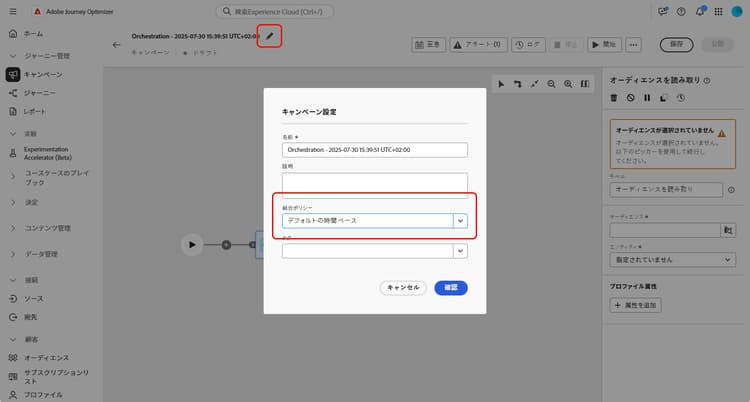Open 宛先 in the sidebar
Viewport: 750px width, 402px height.
(x=31, y=317)
